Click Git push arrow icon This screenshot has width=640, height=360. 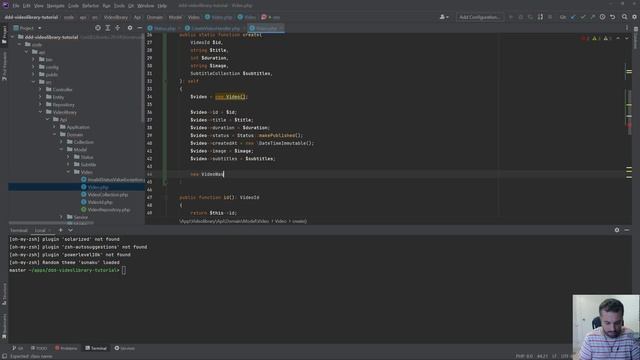click(593, 17)
